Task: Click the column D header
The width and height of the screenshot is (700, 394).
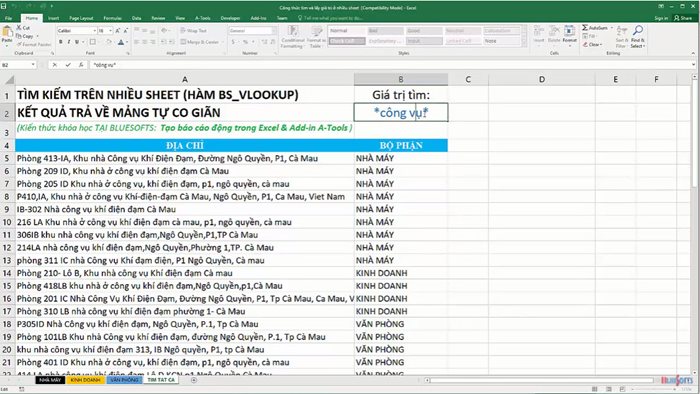Action: click(542, 79)
